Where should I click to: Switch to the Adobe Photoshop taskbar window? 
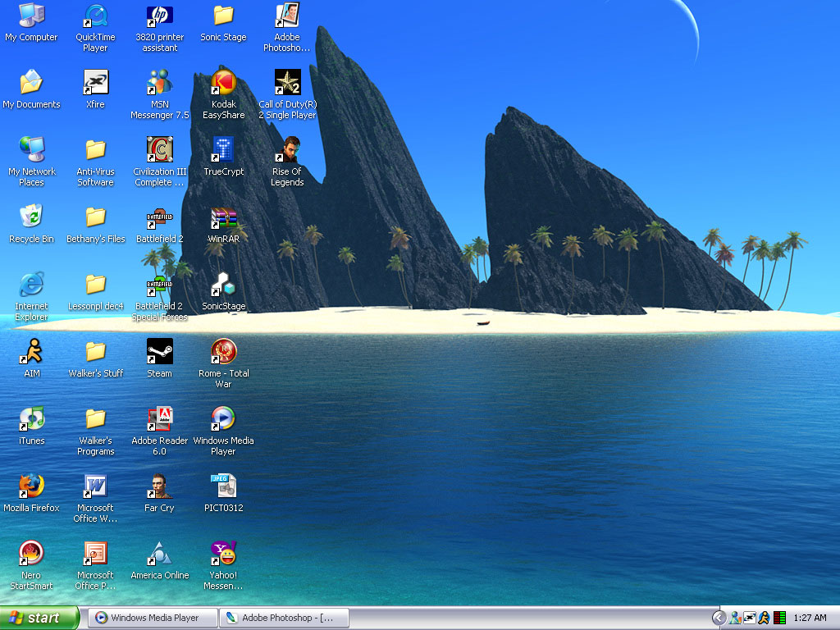[283, 618]
